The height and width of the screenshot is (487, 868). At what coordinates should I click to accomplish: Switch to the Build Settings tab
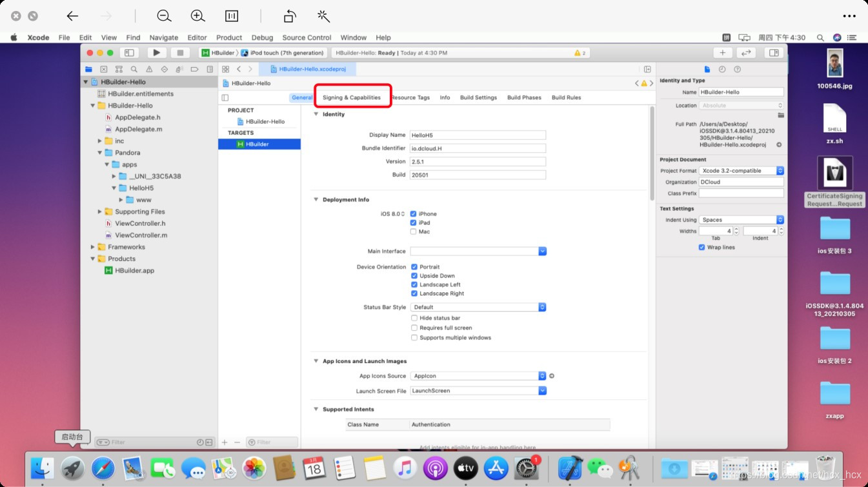coord(478,97)
